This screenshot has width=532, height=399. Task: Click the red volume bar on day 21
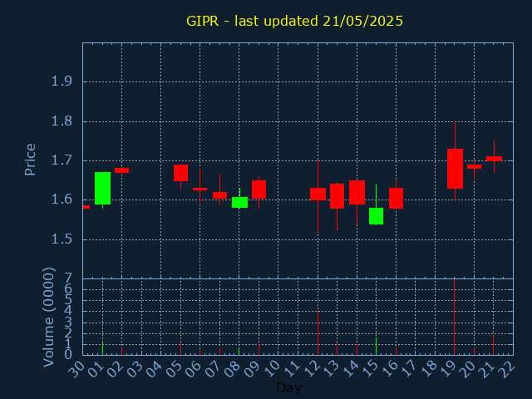click(493, 345)
